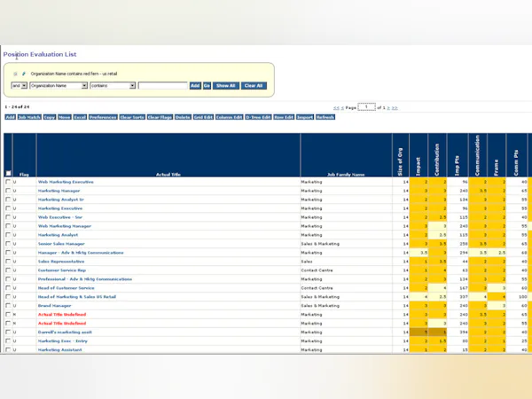Click Add in the grid toolbar

pyautogui.click(x=10, y=117)
